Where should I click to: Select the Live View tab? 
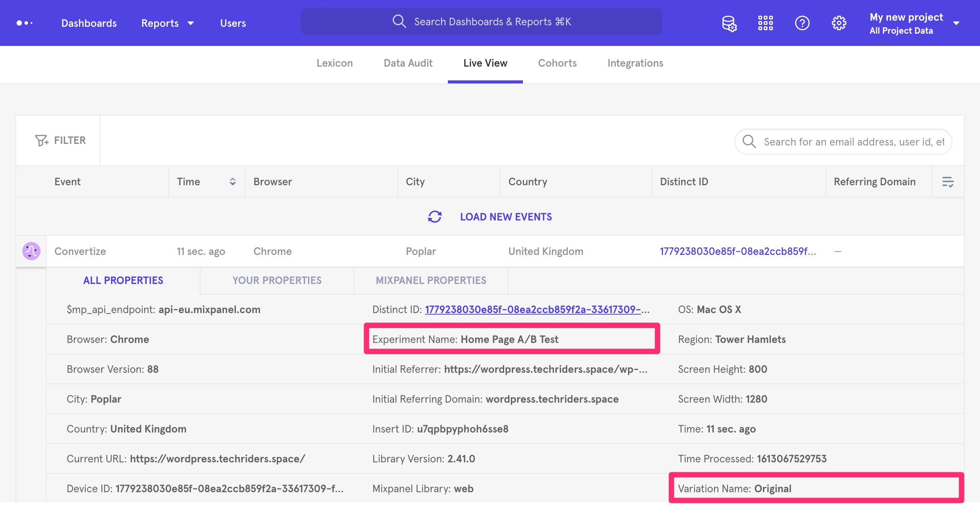pos(485,63)
